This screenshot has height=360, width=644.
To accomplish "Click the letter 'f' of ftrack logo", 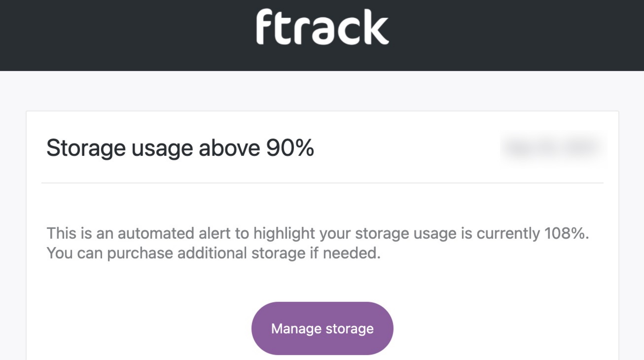I will coord(264,27).
